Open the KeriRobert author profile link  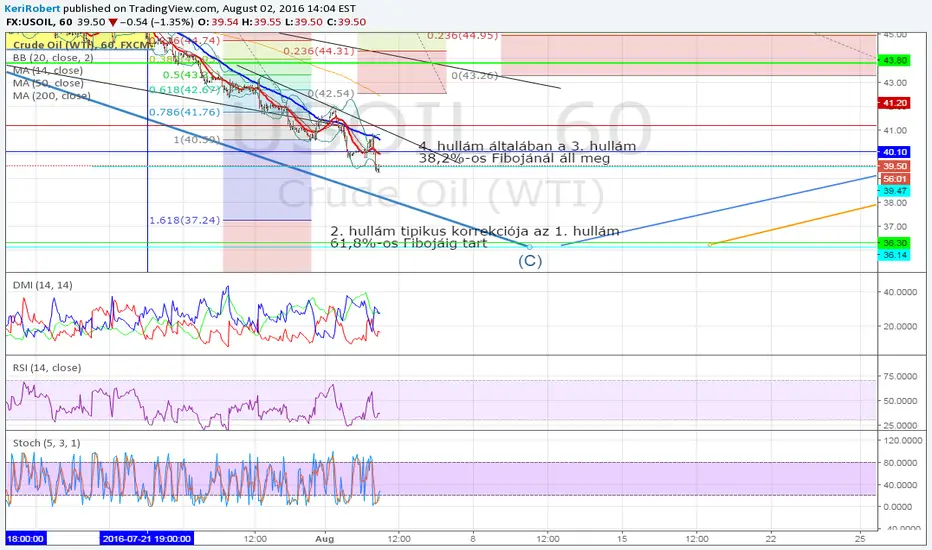pyautogui.click(x=32, y=8)
